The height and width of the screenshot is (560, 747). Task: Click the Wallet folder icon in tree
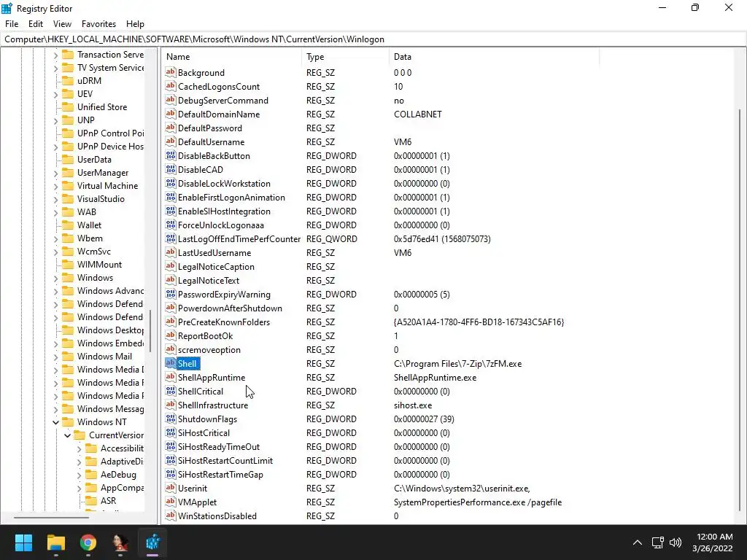coord(68,225)
